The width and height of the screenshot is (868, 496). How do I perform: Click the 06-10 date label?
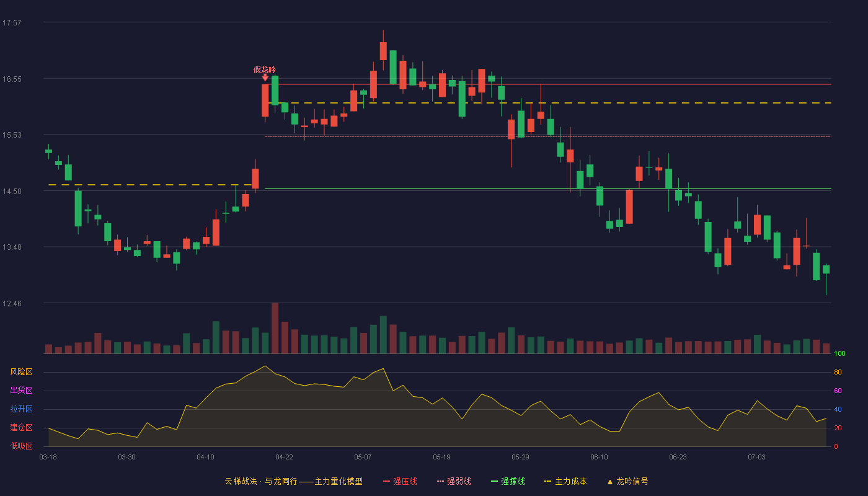click(x=599, y=457)
